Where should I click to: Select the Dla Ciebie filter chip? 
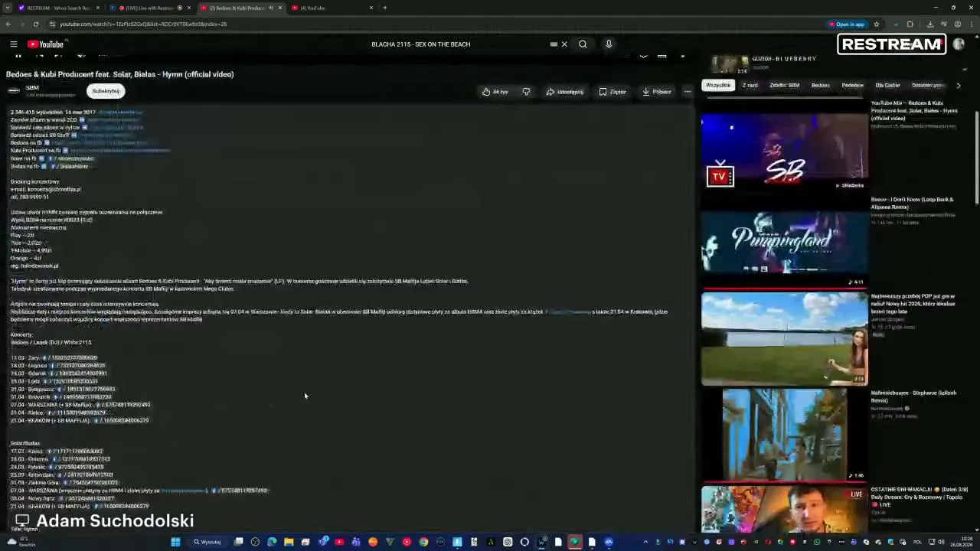point(887,85)
